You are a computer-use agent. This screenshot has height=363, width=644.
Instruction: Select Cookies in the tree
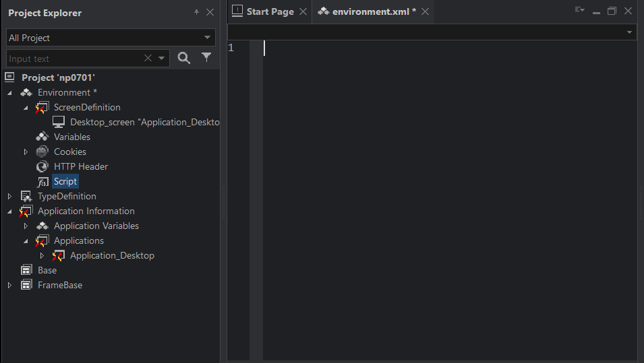click(x=70, y=152)
